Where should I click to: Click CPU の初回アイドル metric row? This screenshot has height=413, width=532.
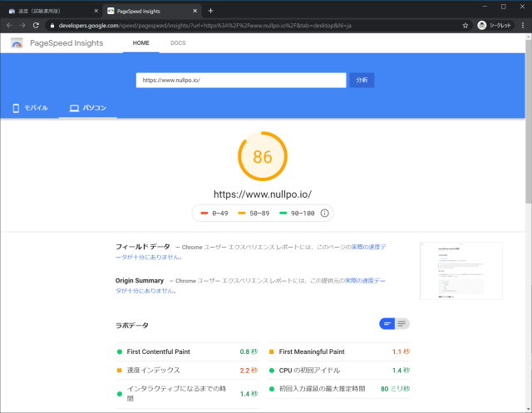point(338,371)
